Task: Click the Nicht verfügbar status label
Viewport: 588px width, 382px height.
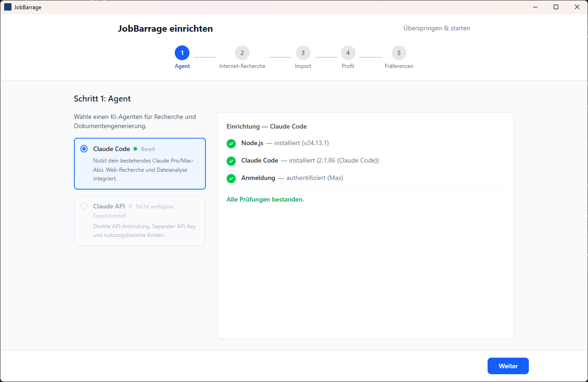Action: [155, 207]
